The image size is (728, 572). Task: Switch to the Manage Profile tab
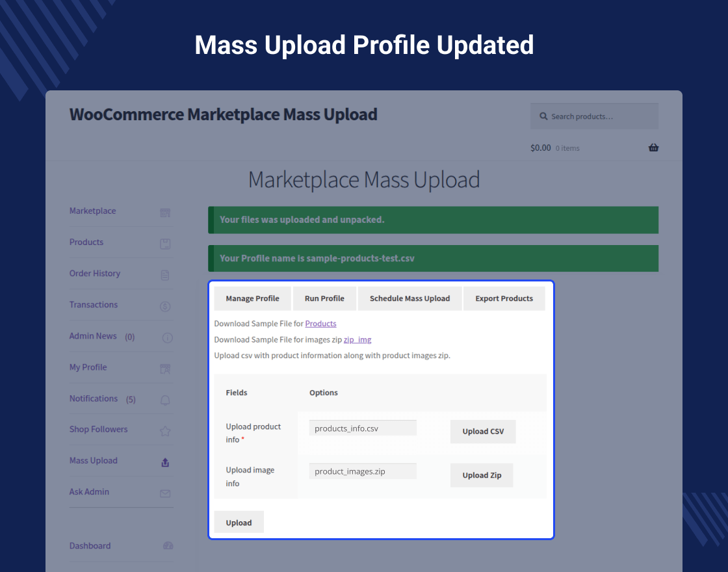252,298
